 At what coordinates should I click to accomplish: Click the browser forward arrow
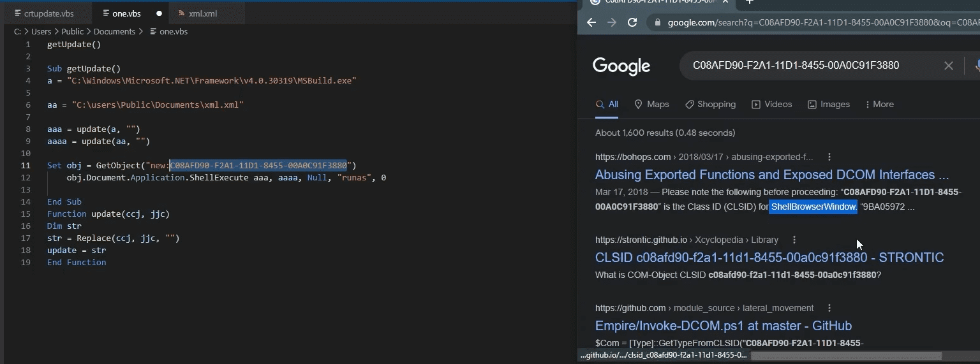pos(612,22)
